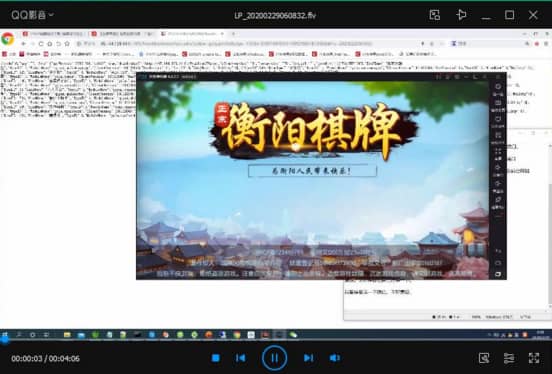Open the playback settings sliders icon
The image size is (552, 374).
(509, 358)
